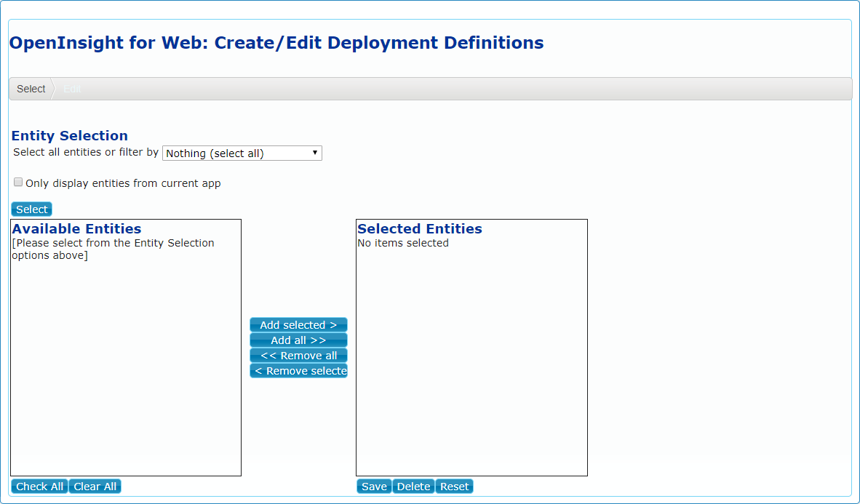Click the Entity Selection heading
This screenshot has width=860, height=504.
click(x=70, y=135)
